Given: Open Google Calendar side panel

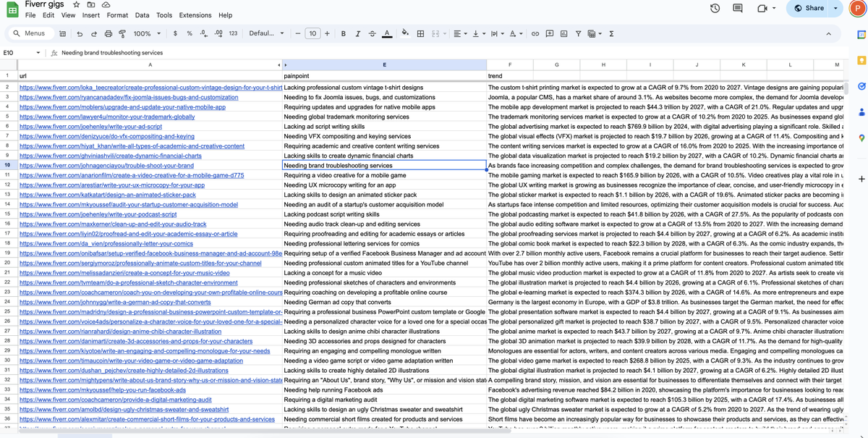Looking at the screenshot, I should pyautogui.click(x=861, y=34).
